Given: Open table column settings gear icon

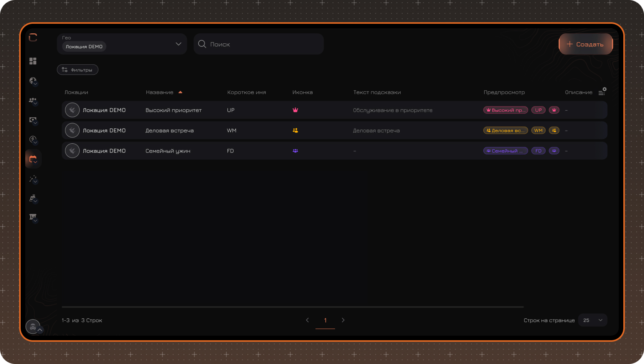Looking at the screenshot, I should (x=602, y=92).
